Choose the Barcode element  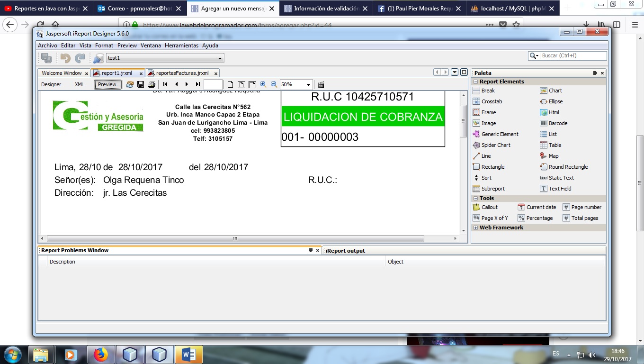pyautogui.click(x=554, y=123)
